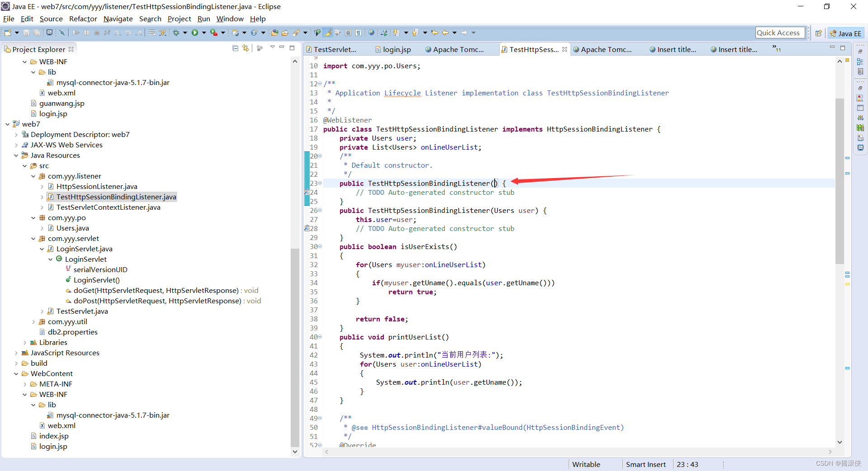Click the Last Edit Location icon
Screen dimensions: 868x471
point(434,33)
